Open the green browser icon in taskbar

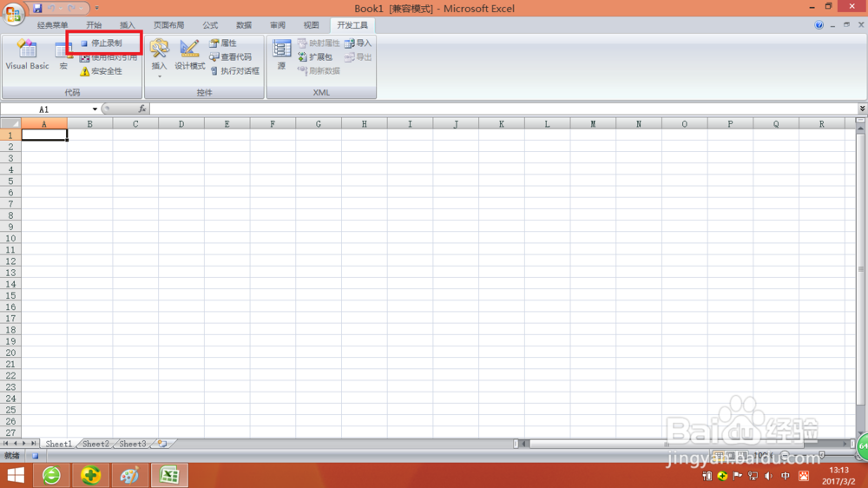(x=51, y=475)
